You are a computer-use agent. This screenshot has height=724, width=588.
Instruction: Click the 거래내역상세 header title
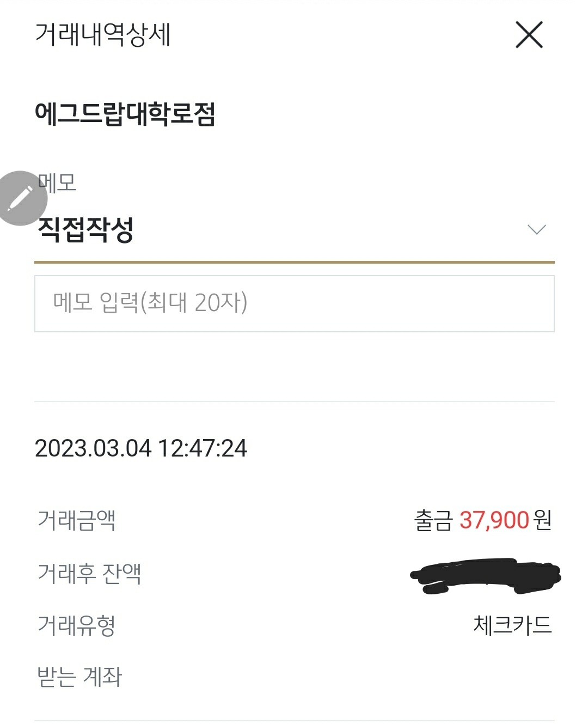click(x=103, y=35)
